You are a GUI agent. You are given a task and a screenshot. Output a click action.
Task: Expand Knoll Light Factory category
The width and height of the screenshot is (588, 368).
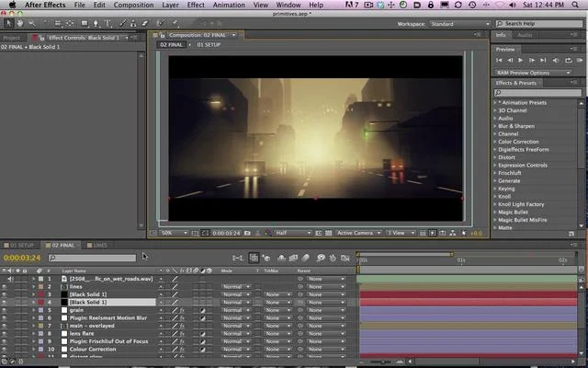[x=495, y=204]
